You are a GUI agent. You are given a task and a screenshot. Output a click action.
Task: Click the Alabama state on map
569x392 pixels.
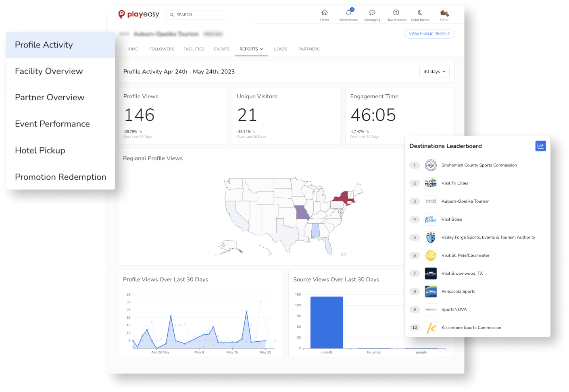coord(315,231)
